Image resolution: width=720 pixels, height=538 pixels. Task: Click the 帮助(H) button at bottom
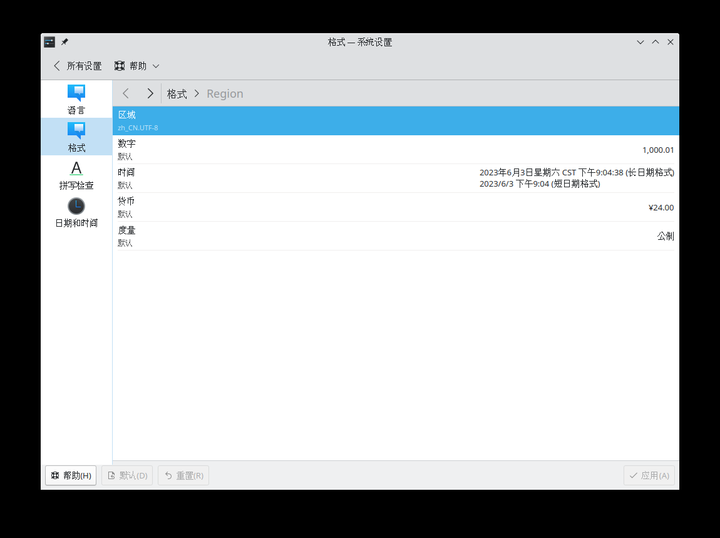tap(71, 476)
